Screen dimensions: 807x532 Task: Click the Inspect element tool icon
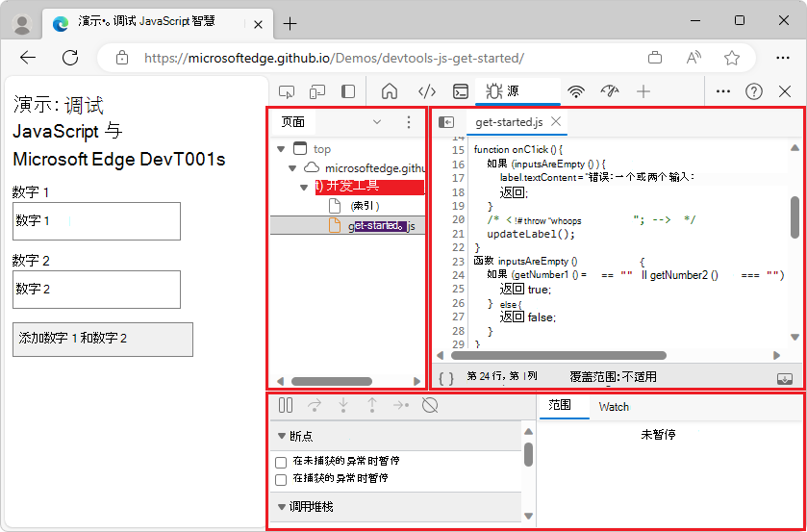click(287, 91)
